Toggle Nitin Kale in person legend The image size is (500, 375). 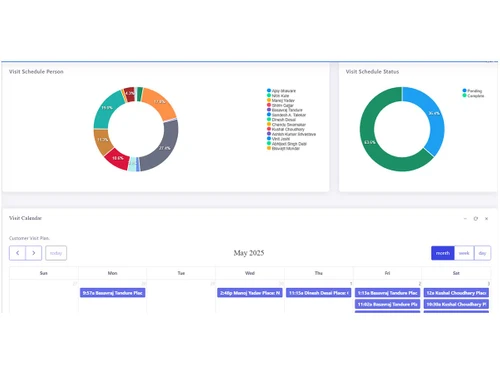[278, 96]
